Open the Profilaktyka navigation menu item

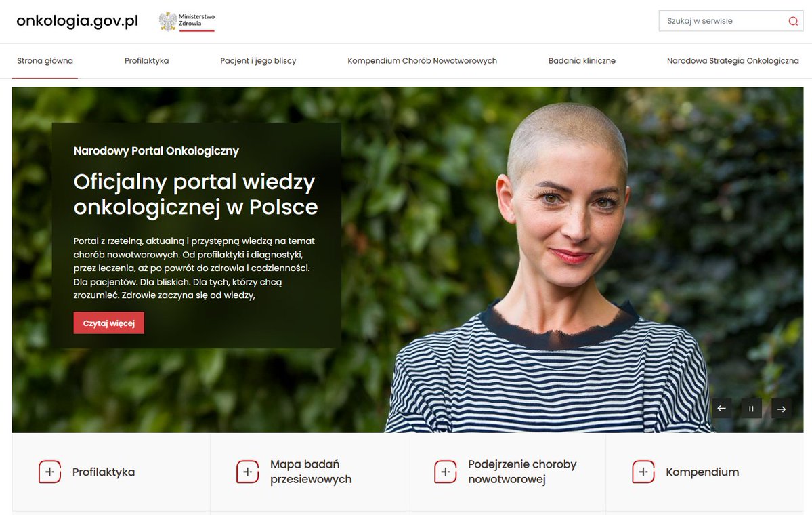[x=146, y=60]
